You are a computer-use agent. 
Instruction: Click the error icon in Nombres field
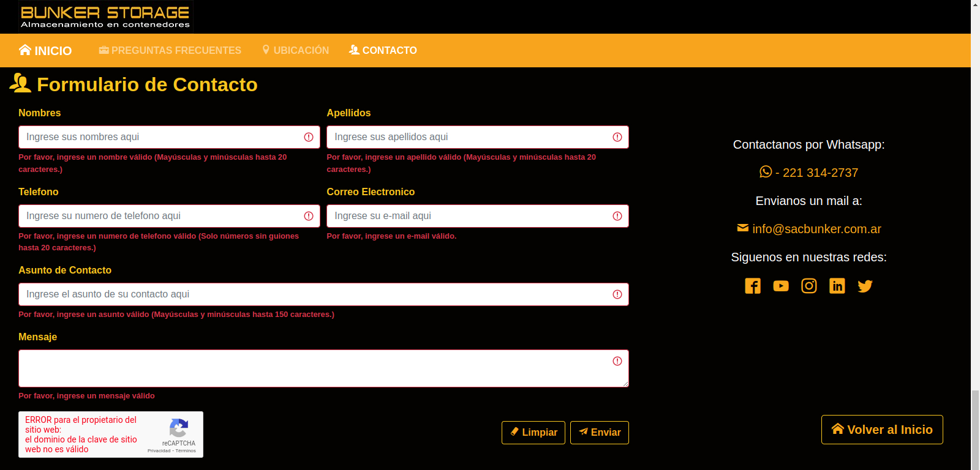309,137
